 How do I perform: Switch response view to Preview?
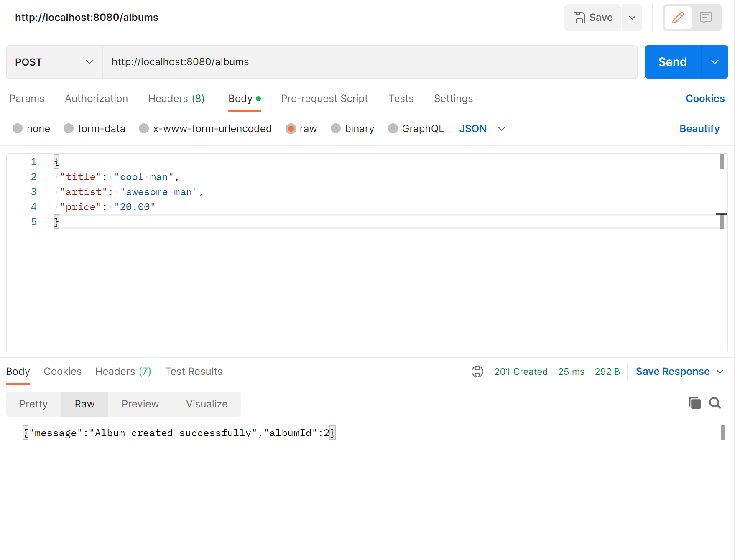140,404
